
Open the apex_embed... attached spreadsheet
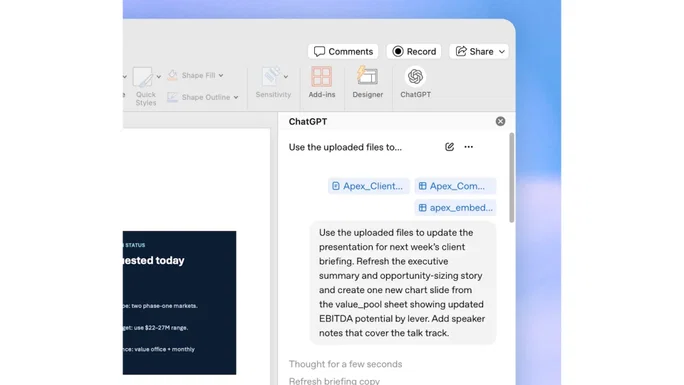455,208
